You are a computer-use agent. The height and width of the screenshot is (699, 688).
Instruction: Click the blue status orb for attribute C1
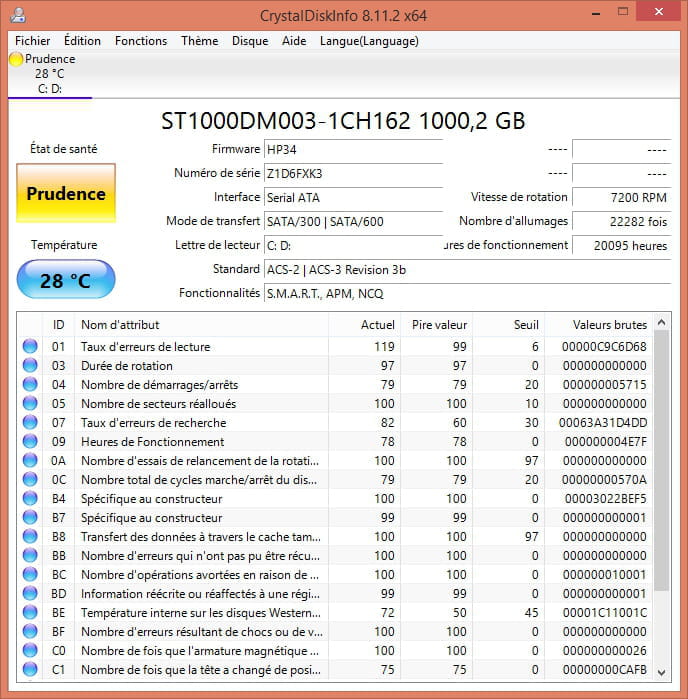(30, 670)
